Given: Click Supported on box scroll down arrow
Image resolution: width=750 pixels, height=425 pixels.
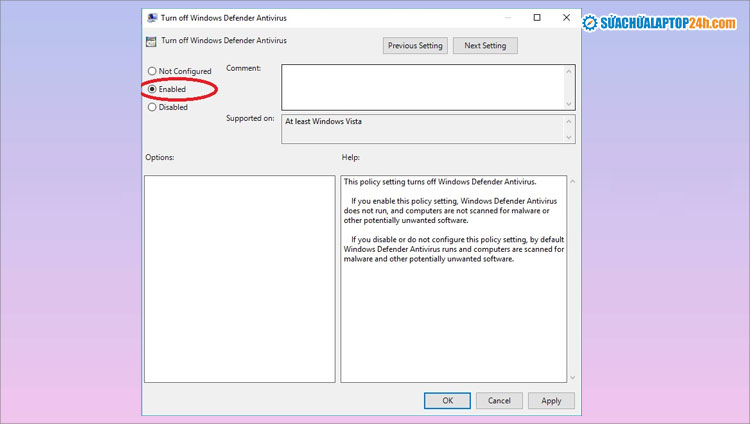Looking at the screenshot, I should coord(569,137).
